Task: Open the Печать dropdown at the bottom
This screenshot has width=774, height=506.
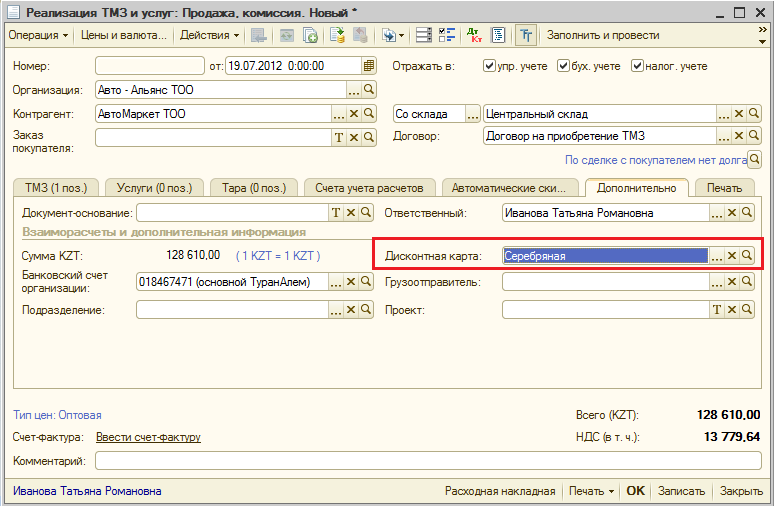Action: pos(590,491)
